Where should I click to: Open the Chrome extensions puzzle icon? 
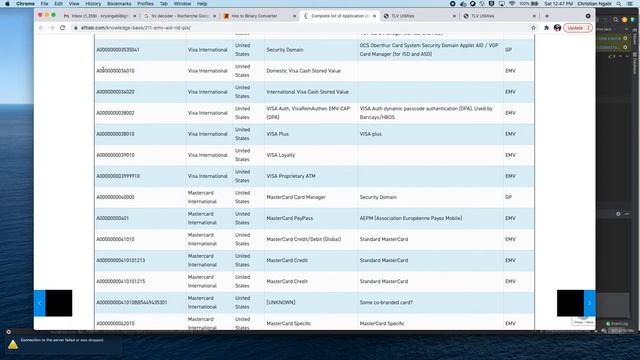tap(546, 28)
